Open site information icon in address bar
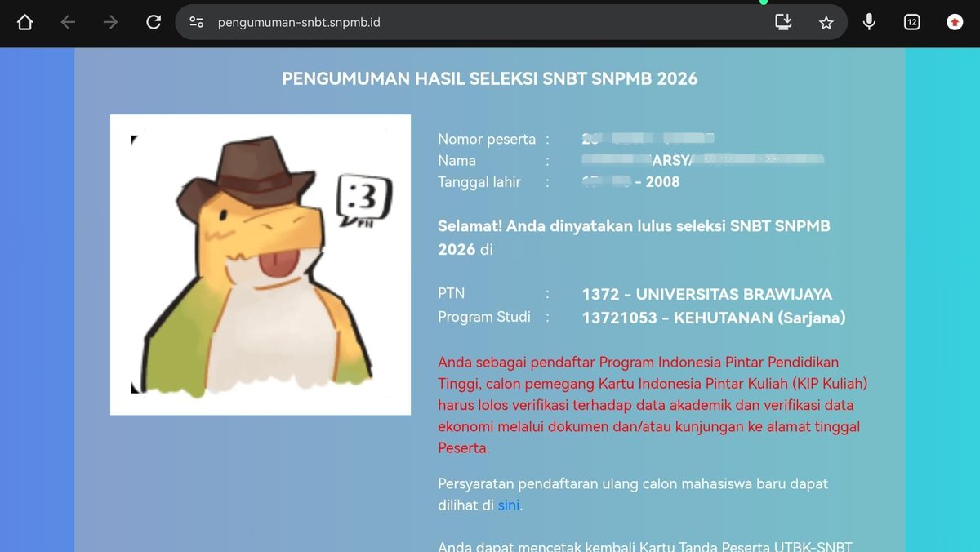Screen dimensions: 980x552 point(197,23)
